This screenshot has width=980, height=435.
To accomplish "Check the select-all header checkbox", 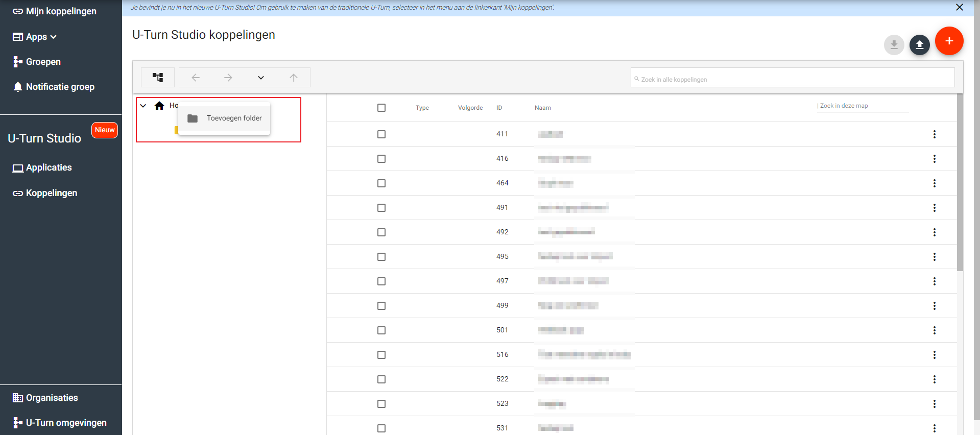I will 381,108.
